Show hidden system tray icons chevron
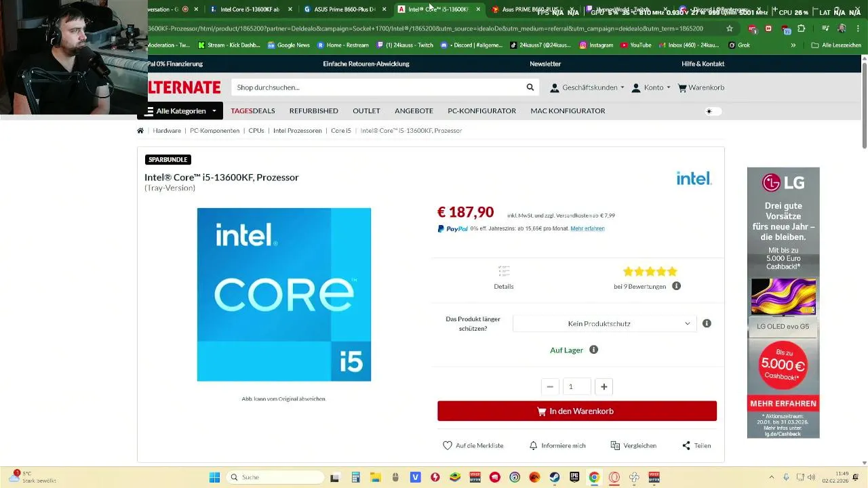The width and height of the screenshot is (868, 488). tap(771, 477)
